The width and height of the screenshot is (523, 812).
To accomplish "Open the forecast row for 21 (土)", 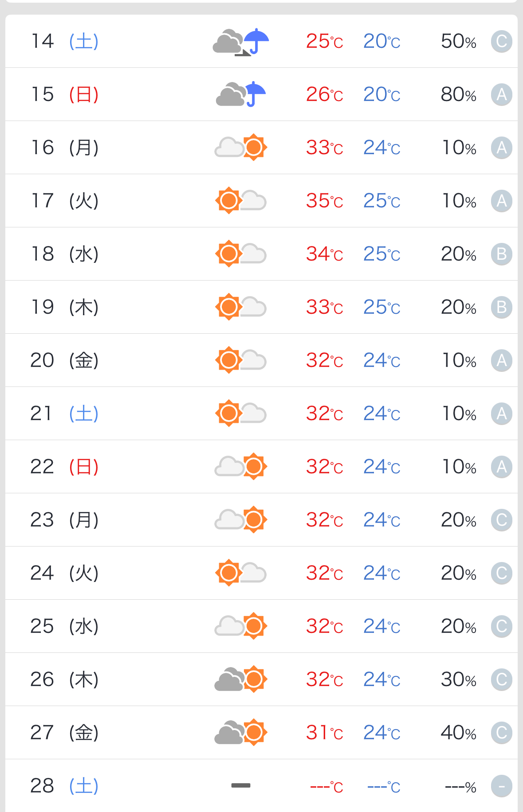I will click(261, 414).
